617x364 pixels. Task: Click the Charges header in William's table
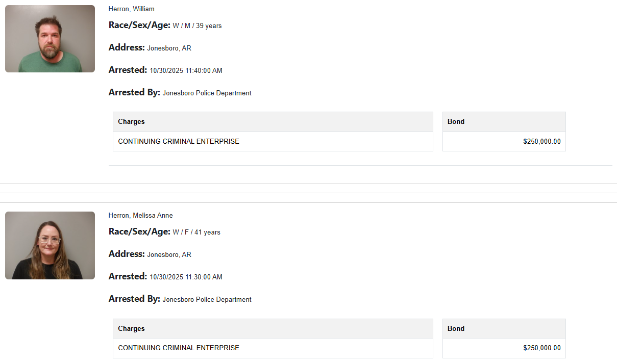(131, 122)
